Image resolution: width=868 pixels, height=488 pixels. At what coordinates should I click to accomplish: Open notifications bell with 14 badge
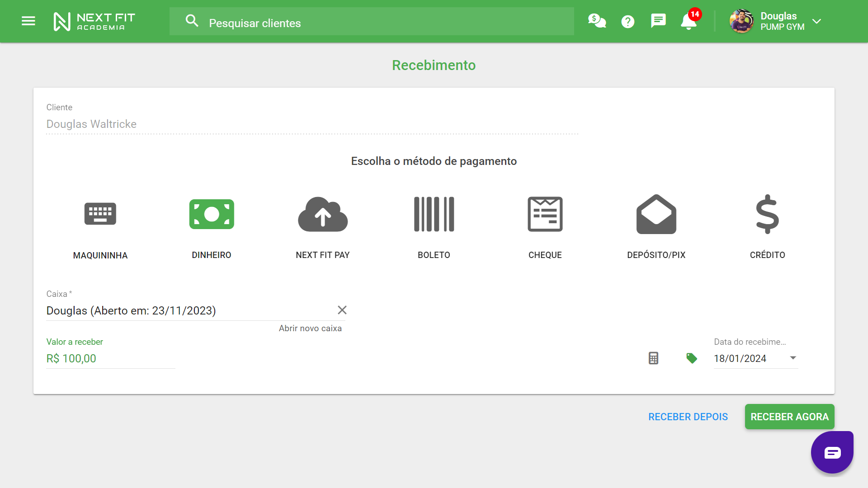(689, 21)
